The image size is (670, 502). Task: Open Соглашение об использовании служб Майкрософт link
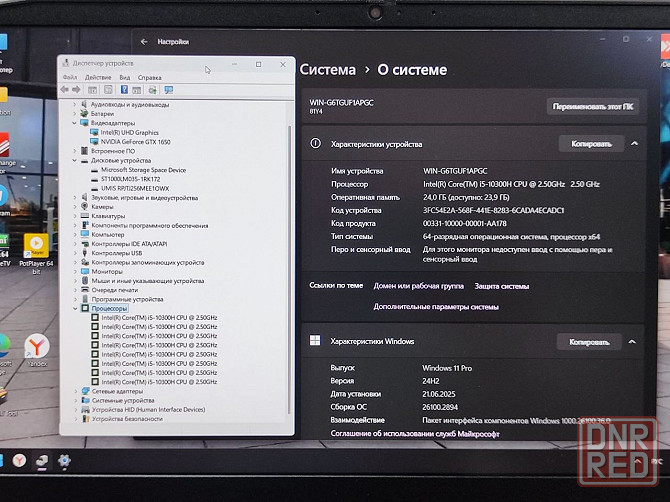point(415,434)
